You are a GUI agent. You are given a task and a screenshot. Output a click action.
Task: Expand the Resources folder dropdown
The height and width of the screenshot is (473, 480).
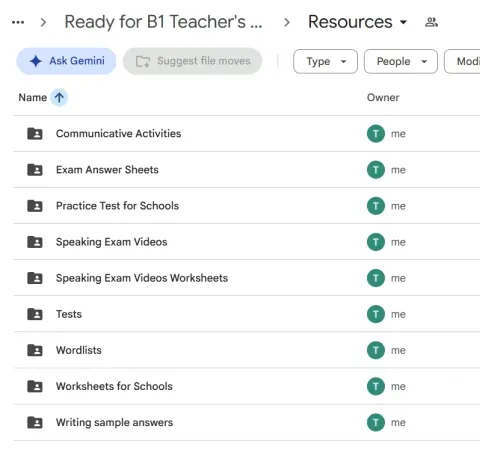point(403,22)
